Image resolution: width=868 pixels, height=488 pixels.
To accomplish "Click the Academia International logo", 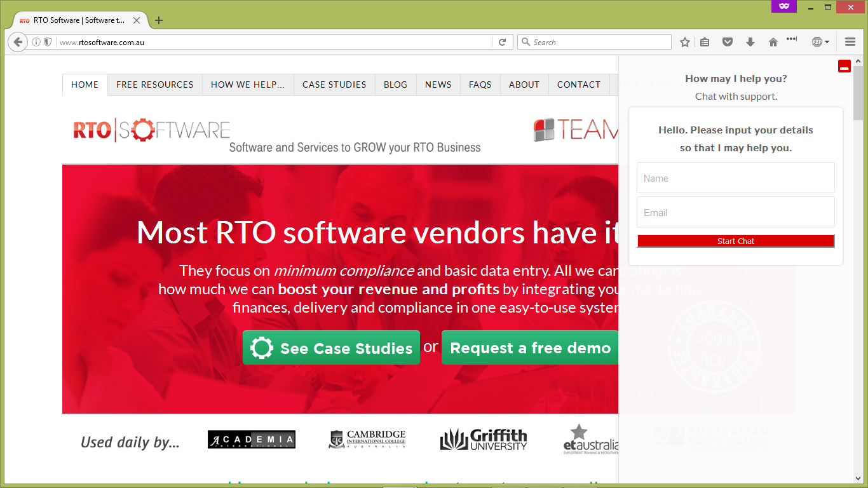I will point(252,440).
